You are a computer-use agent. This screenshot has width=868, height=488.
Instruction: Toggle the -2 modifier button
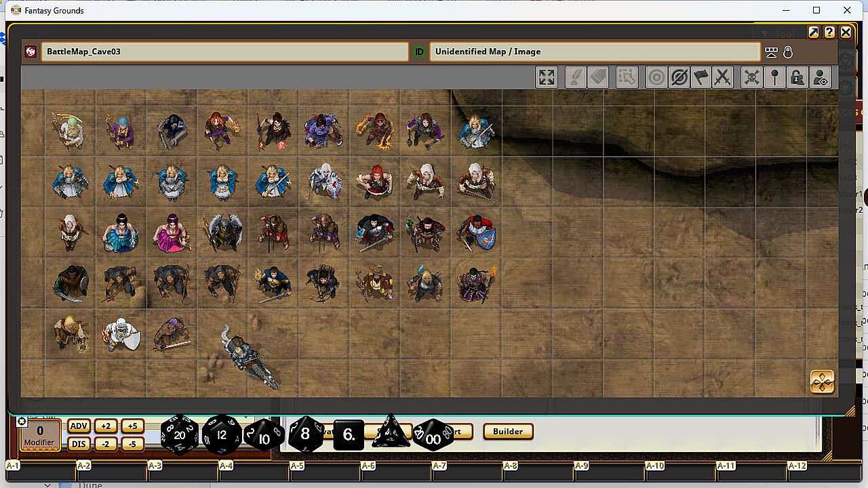(106, 444)
